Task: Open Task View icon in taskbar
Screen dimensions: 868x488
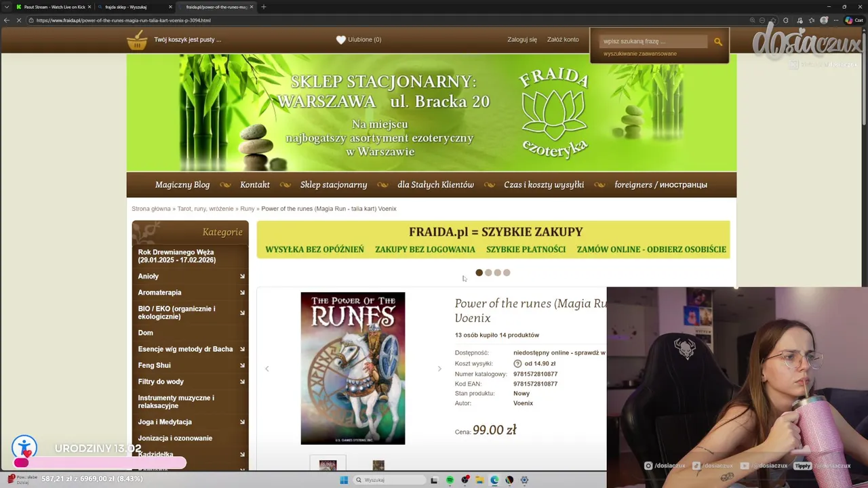Action: point(434,480)
